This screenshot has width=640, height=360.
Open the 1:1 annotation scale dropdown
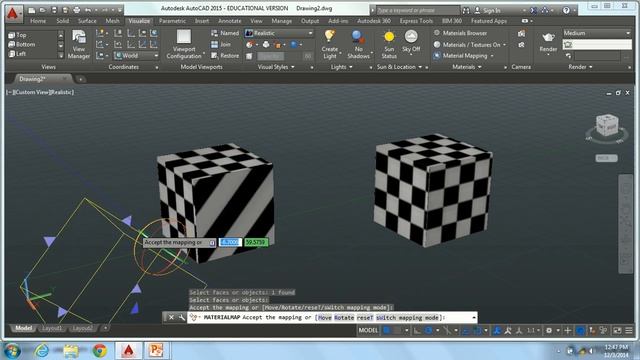pyautogui.click(x=533, y=330)
